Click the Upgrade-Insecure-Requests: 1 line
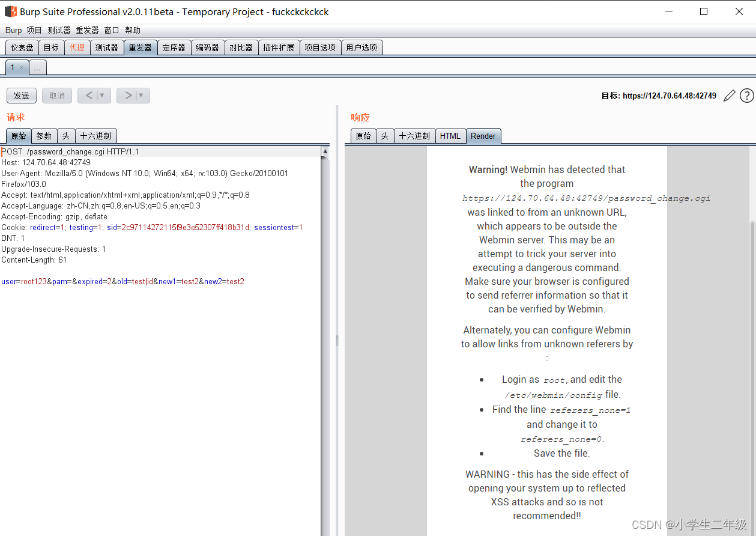Image resolution: width=756 pixels, height=536 pixels. click(53, 249)
